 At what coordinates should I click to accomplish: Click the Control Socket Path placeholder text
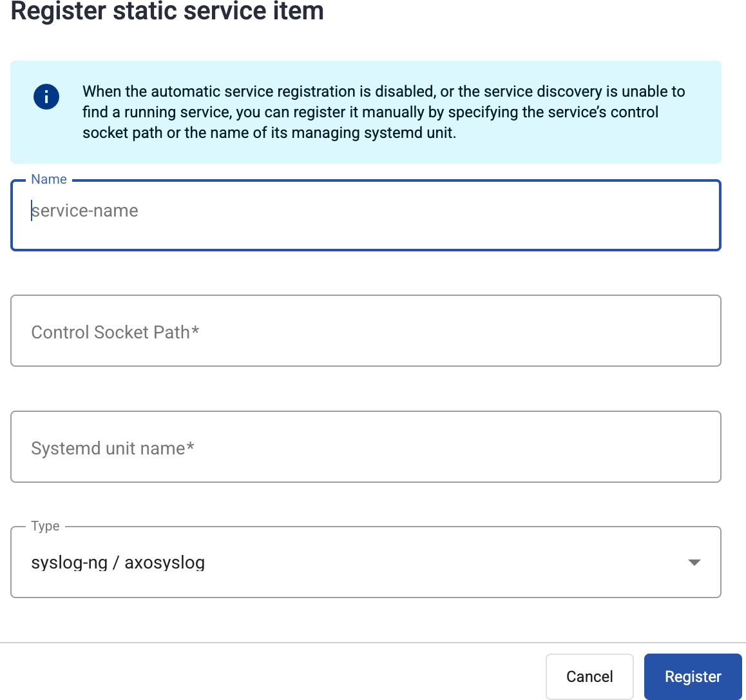click(x=115, y=332)
